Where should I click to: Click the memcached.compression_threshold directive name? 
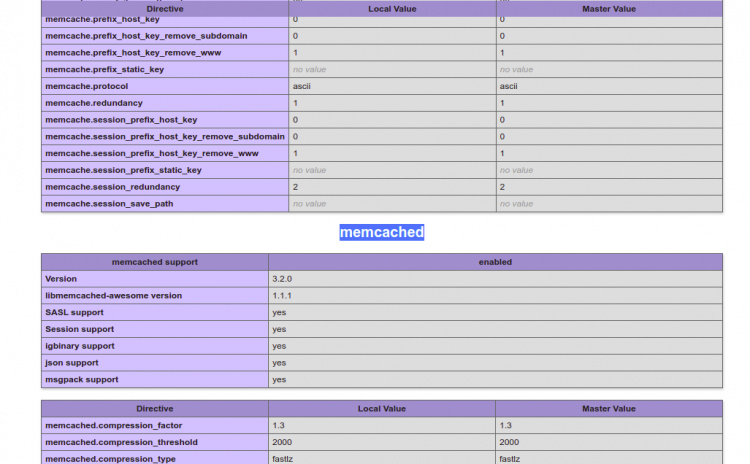(122, 442)
